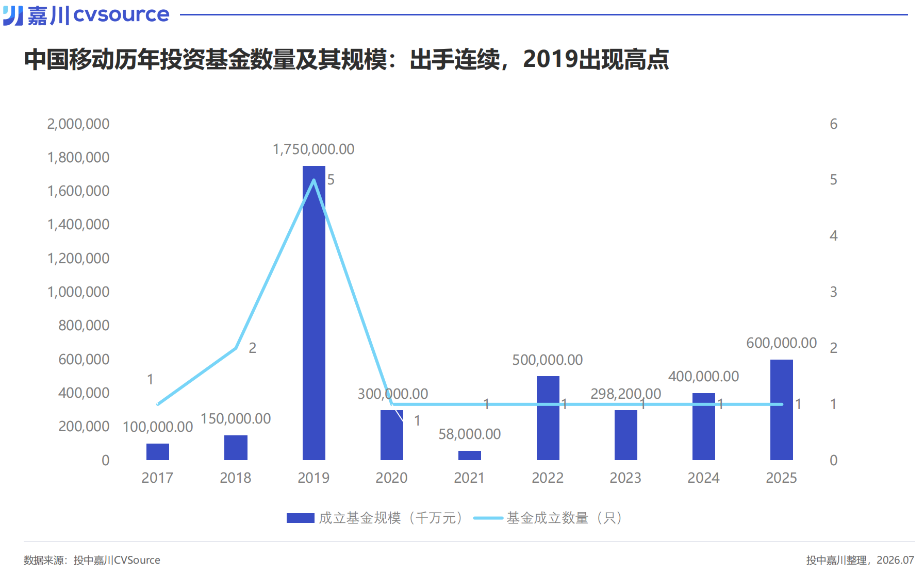This screenshot has width=924, height=576.
Task: Click the 2023 x-axis label
Action: (x=625, y=478)
